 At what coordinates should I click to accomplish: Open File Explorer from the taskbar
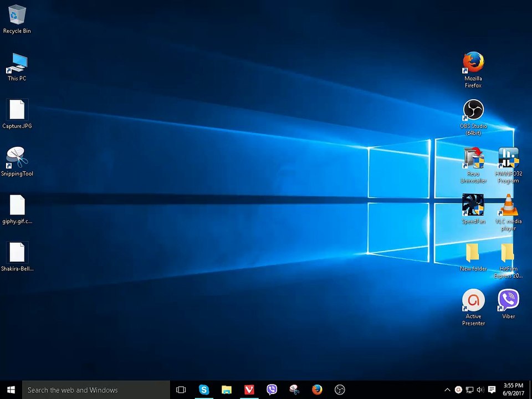pyautogui.click(x=226, y=390)
